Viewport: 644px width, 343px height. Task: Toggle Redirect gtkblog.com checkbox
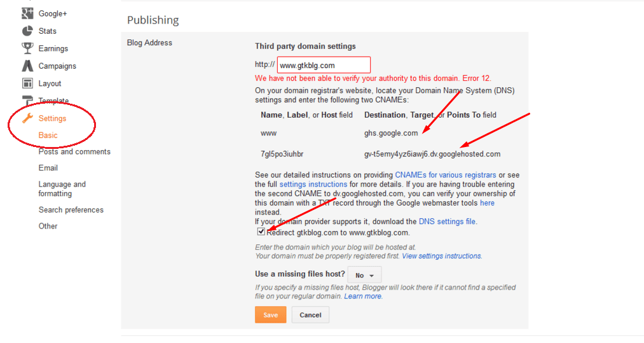tap(261, 232)
